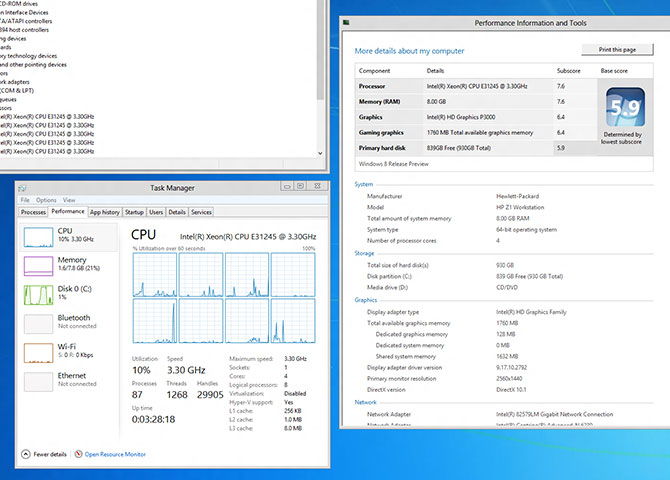Click the HP Z1 Workstation model value
The width and height of the screenshot is (670, 480).
[520, 207]
